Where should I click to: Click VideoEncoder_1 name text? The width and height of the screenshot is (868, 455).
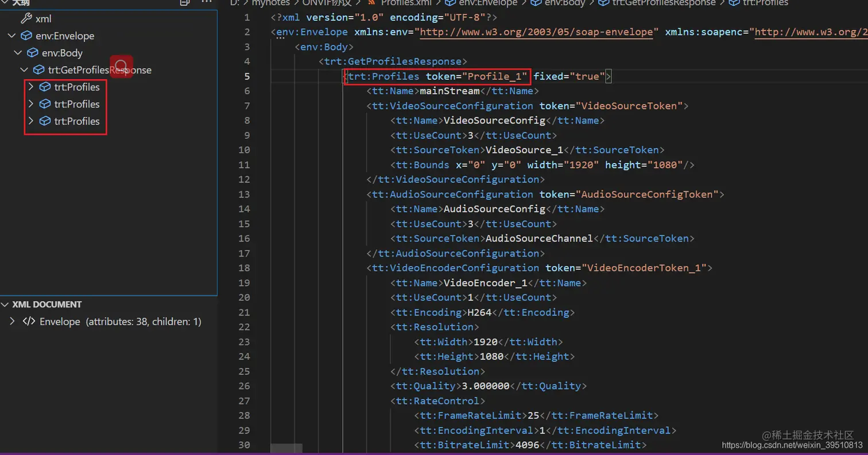(x=486, y=283)
